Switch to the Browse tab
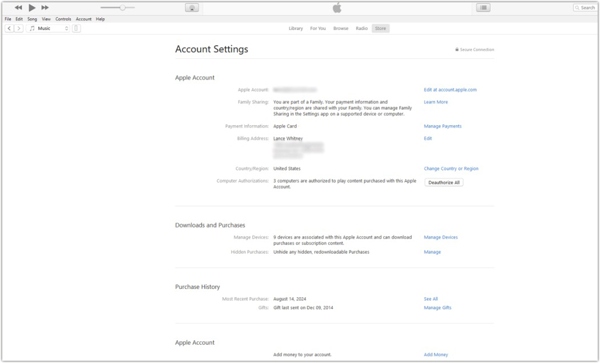 point(341,28)
